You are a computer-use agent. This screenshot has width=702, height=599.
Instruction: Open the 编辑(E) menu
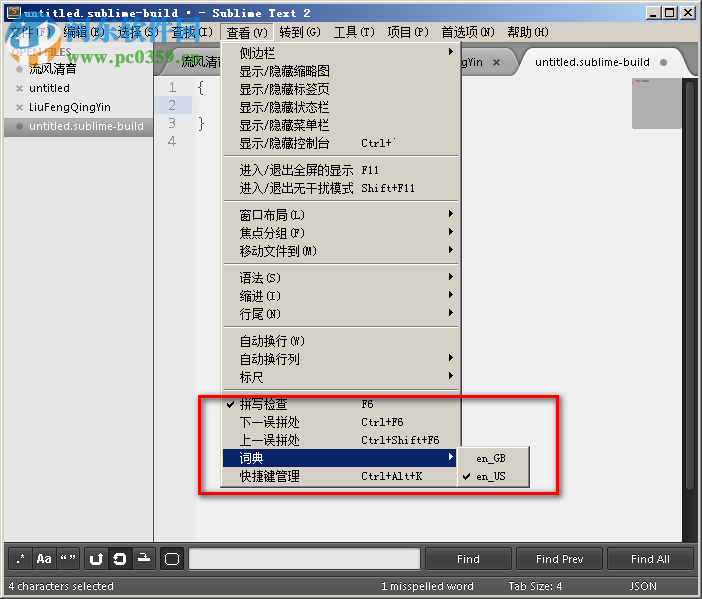coord(84,32)
